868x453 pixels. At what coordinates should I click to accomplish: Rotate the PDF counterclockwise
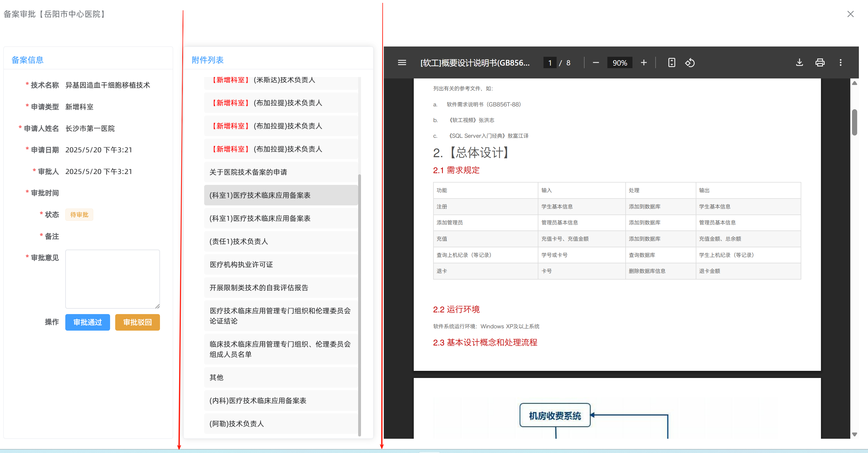point(690,63)
